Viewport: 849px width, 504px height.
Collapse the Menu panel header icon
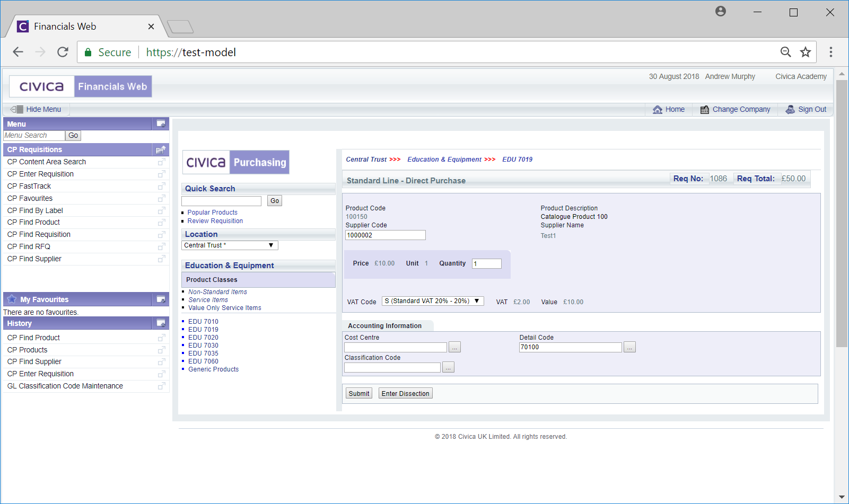click(160, 124)
